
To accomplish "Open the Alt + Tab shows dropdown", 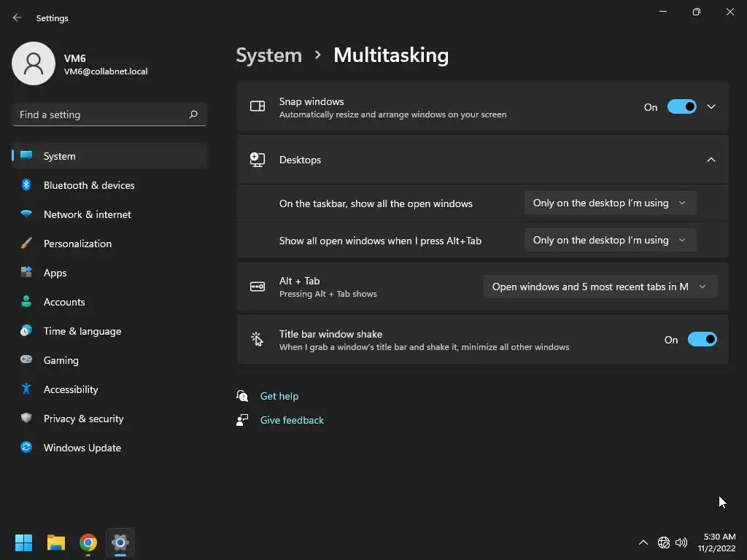I will (600, 287).
